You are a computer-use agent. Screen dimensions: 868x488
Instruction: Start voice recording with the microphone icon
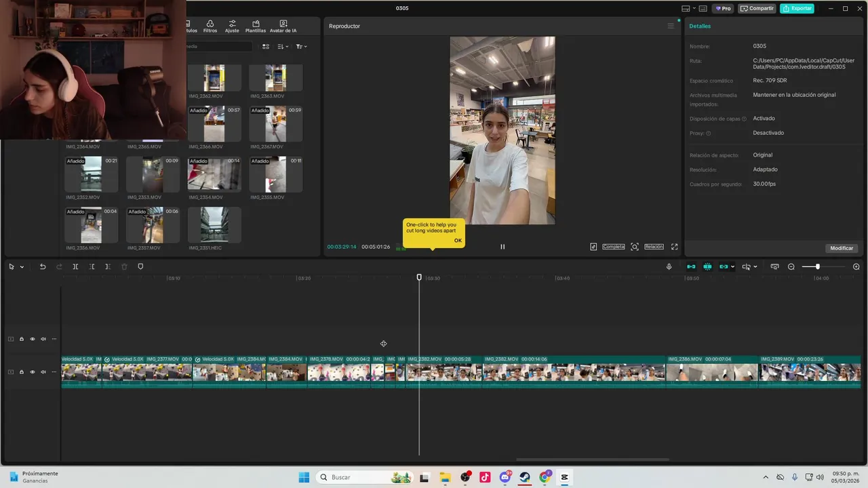pos(669,266)
